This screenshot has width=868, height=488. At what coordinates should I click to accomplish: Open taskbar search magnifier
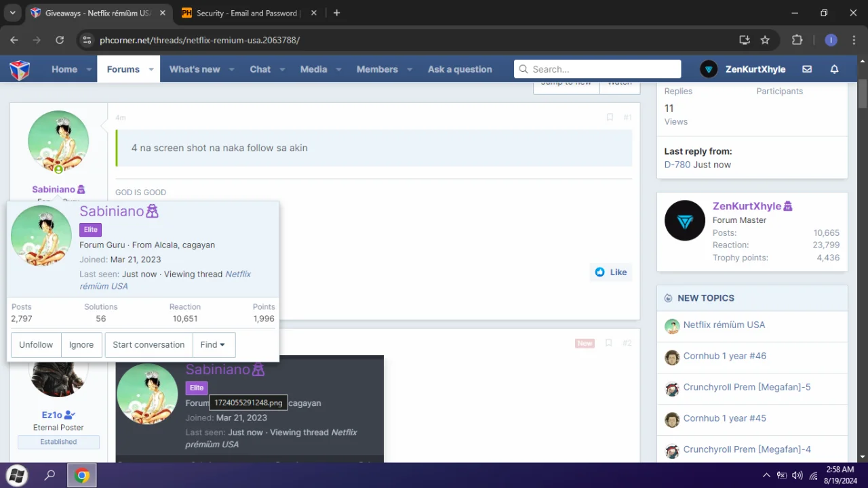pyautogui.click(x=50, y=475)
